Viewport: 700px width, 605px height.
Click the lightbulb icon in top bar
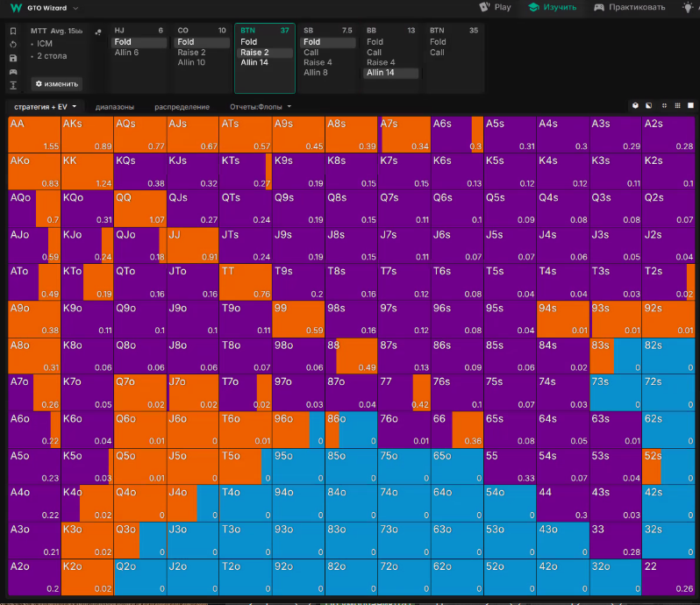tap(686, 7)
